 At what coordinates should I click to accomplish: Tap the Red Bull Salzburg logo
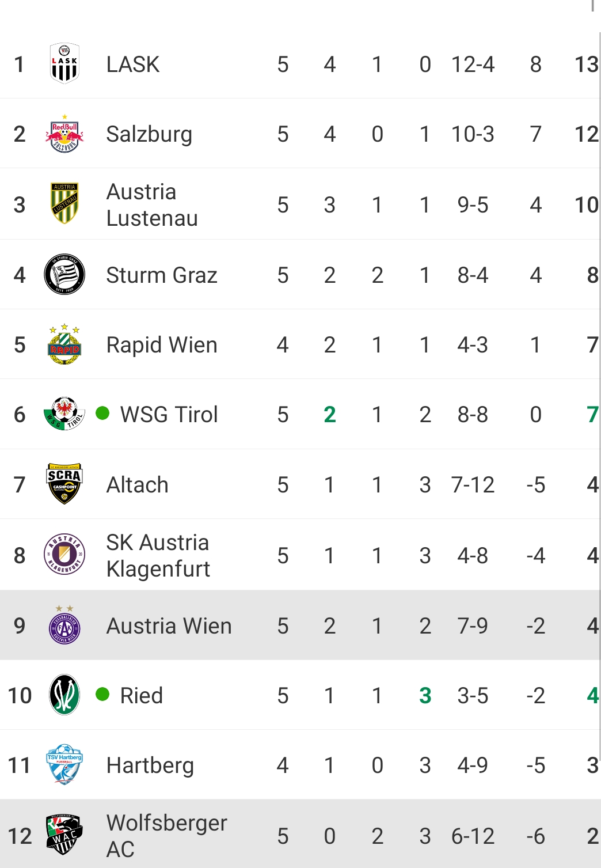point(64,134)
